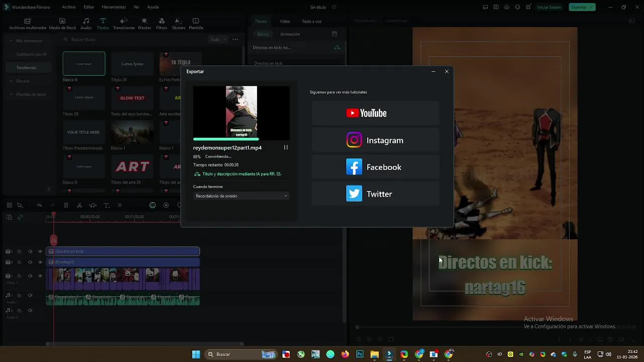Click the selection arrow tool in timeline toolbar
This screenshot has height=362, width=644.
tap(20, 205)
